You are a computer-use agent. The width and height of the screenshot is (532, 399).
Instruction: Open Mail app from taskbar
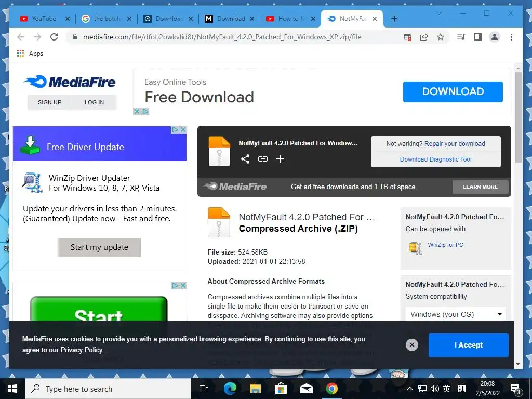307,389
